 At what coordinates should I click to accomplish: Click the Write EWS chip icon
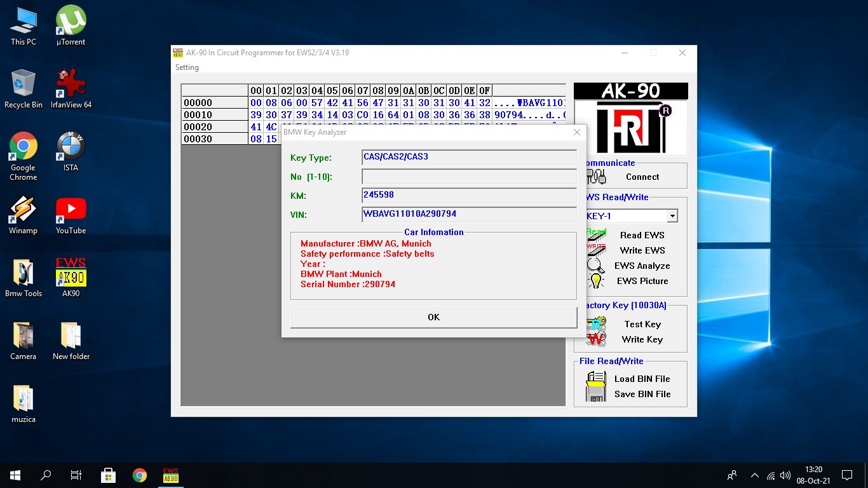click(596, 249)
